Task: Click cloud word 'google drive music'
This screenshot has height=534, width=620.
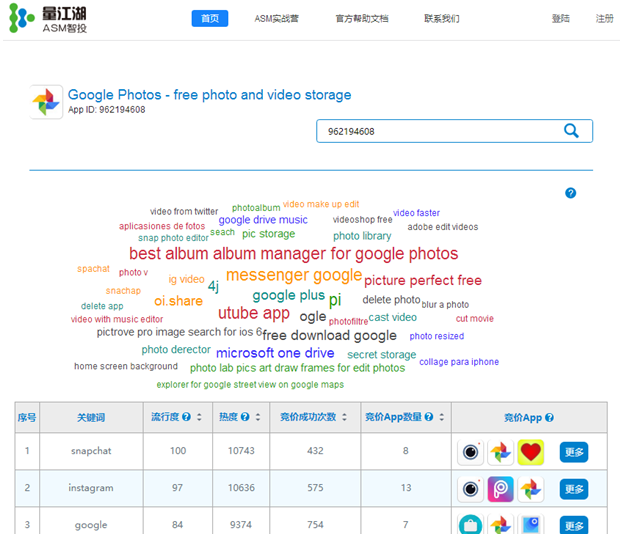Action: point(263,220)
